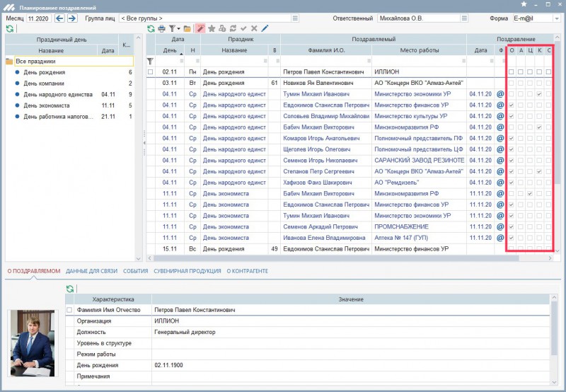Click the filter row funnel icon in table
566x392 pixels.
150,61
